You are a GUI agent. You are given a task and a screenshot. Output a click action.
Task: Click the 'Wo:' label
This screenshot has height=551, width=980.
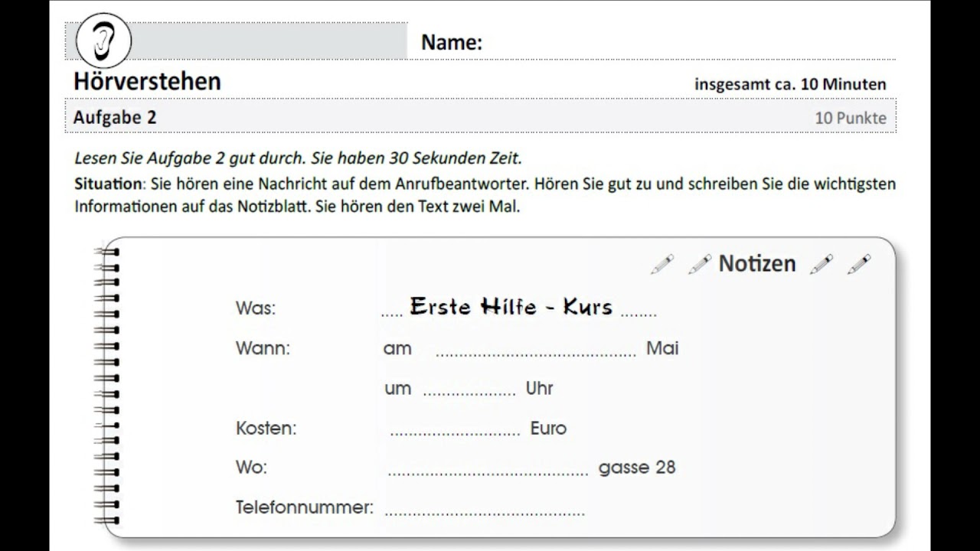(x=252, y=467)
